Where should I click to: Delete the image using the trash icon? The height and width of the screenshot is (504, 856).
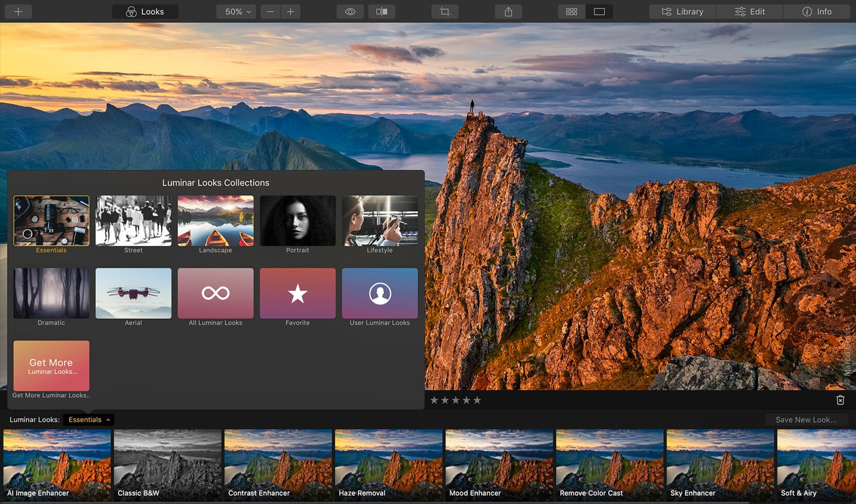pyautogui.click(x=841, y=400)
